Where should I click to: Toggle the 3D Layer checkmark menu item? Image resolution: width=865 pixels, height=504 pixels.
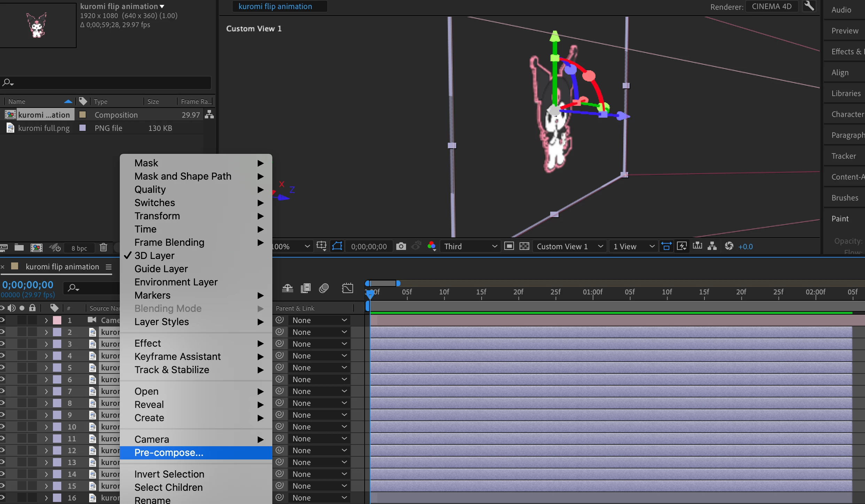(155, 255)
